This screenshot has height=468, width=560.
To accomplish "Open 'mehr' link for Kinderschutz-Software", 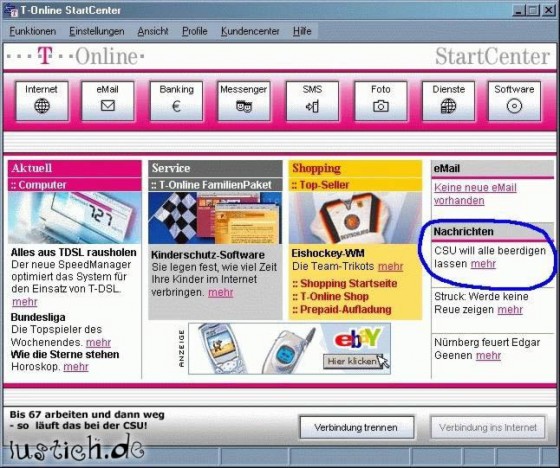I will (221, 293).
